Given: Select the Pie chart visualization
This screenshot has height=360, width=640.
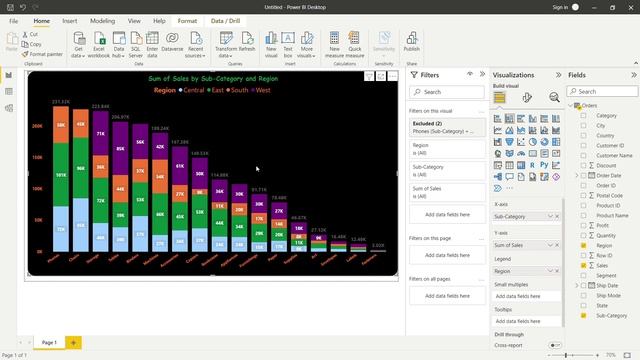Looking at the screenshot, I should click(533, 142).
